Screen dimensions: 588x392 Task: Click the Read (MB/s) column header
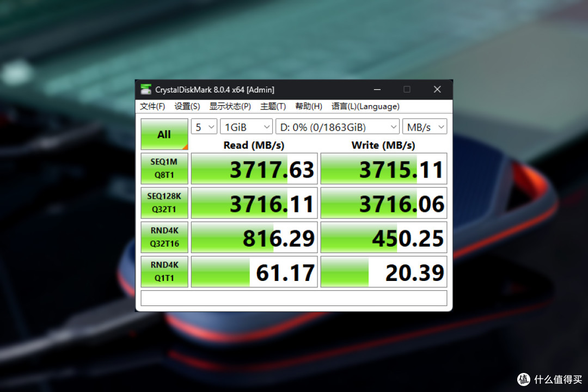(254, 145)
